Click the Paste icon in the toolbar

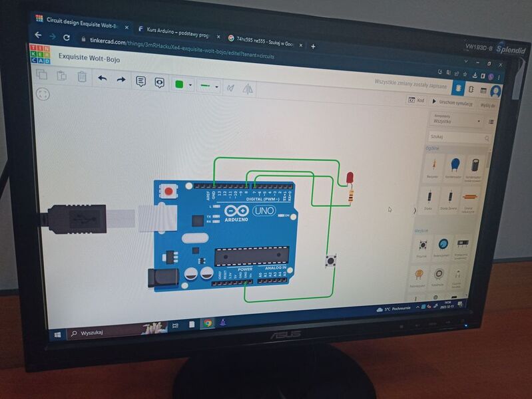61,76
